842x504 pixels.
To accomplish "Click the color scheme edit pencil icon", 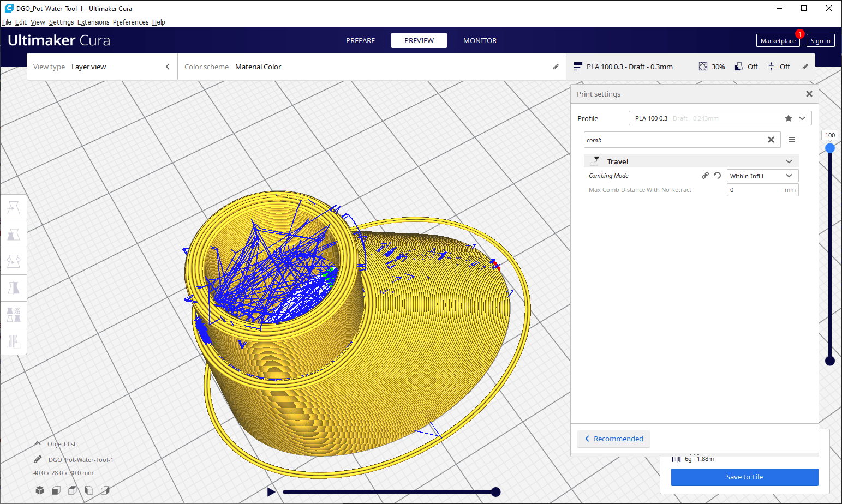I will pyautogui.click(x=556, y=67).
